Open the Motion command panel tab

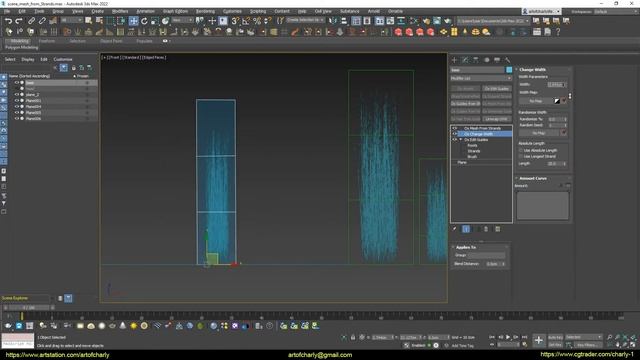(486, 60)
